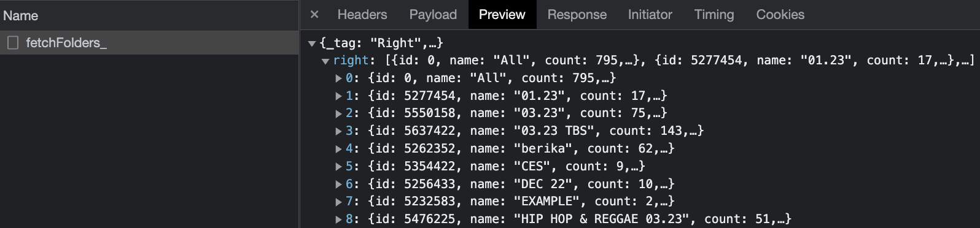
Task: Expand item 4 named berika
Action: (x=338, y=149)
